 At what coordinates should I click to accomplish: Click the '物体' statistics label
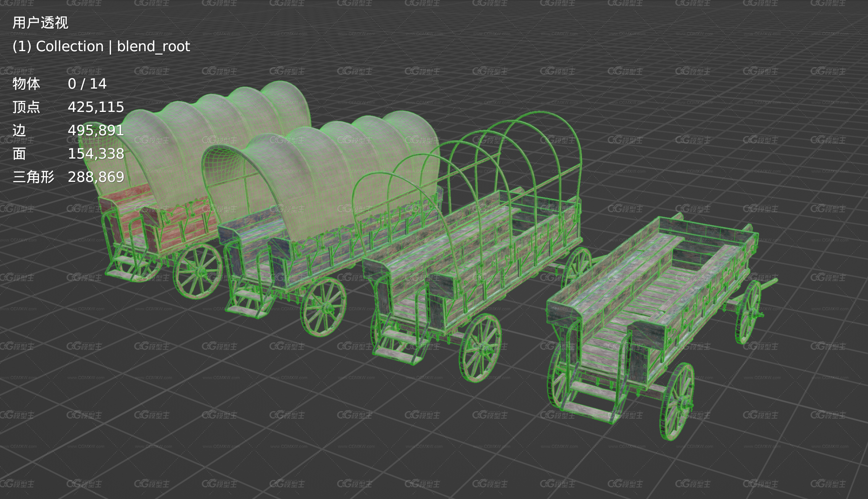click(26, 84)
